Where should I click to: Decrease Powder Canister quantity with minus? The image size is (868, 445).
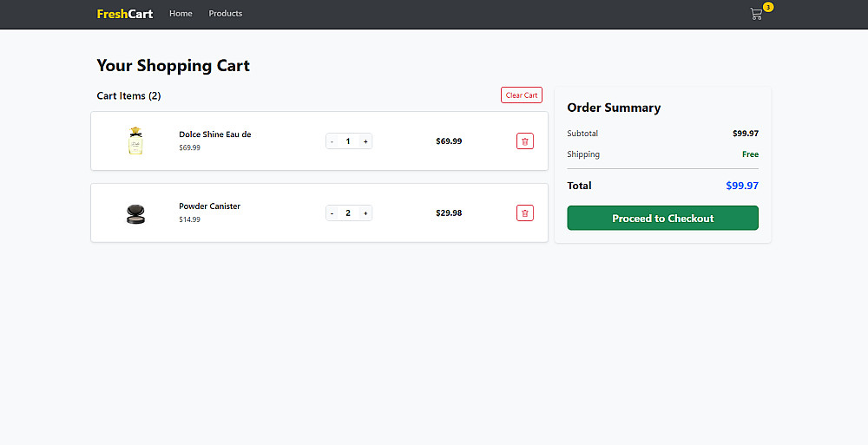point(332,213)
